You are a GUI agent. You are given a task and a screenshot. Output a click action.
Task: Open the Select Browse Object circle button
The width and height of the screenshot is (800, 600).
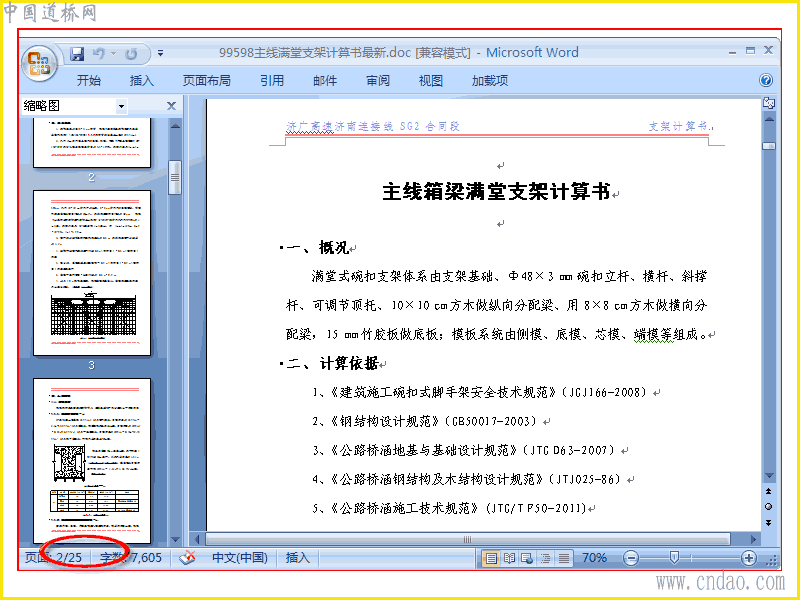pyautogui.click(x=768, y=507)
